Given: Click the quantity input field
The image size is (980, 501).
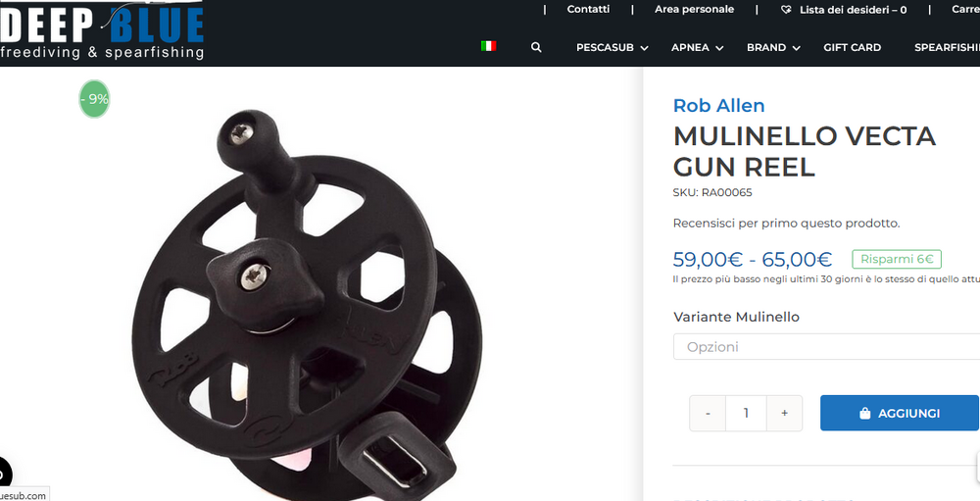Looking at the screenshot, I should (x=746, y=413).
